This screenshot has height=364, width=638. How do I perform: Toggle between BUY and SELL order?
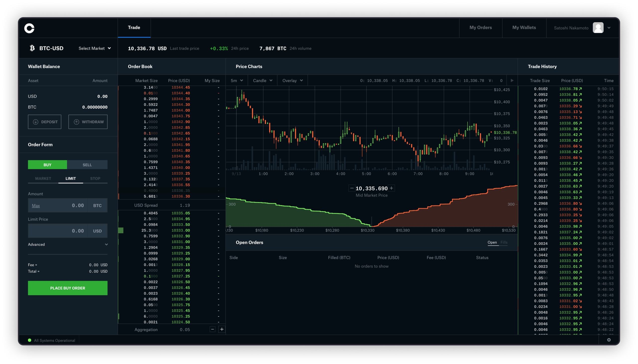click(87, 164)
